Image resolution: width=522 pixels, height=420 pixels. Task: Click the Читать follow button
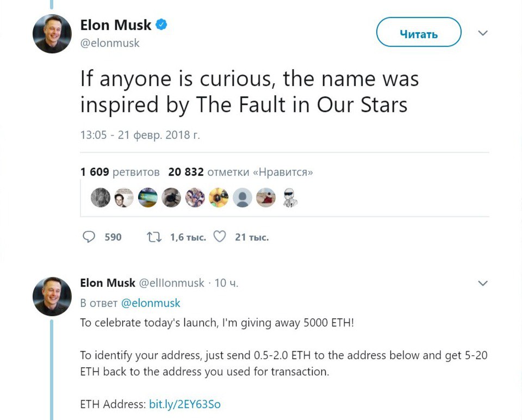419,34
